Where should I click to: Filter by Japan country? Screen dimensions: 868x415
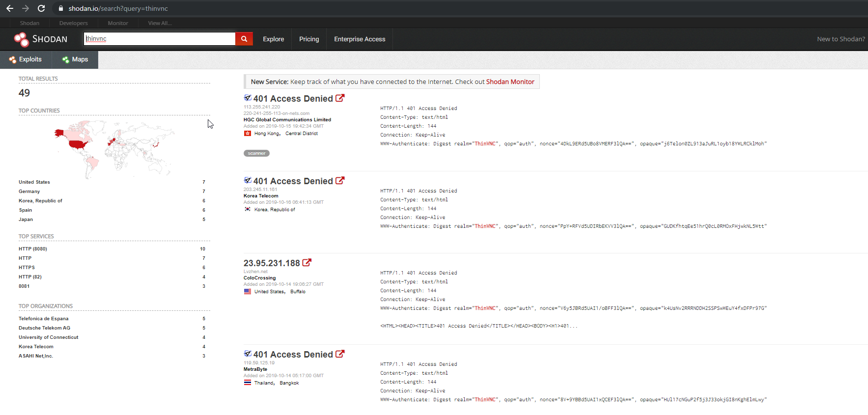tap(26, 220)
